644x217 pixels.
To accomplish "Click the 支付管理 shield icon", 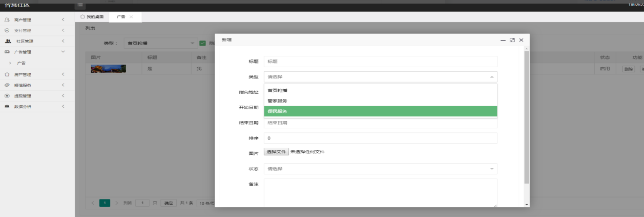I will pyautogui.click(x=7, y=31).
